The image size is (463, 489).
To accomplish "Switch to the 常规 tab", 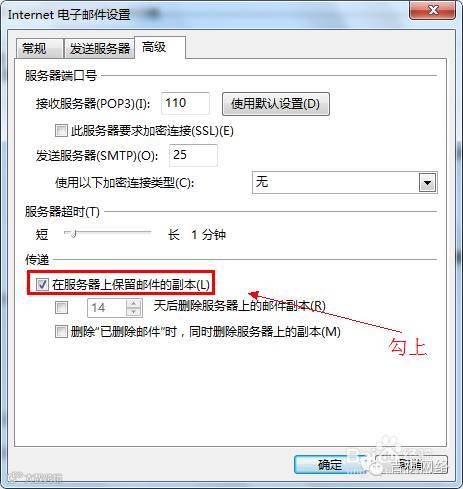I will coord(40,49).
